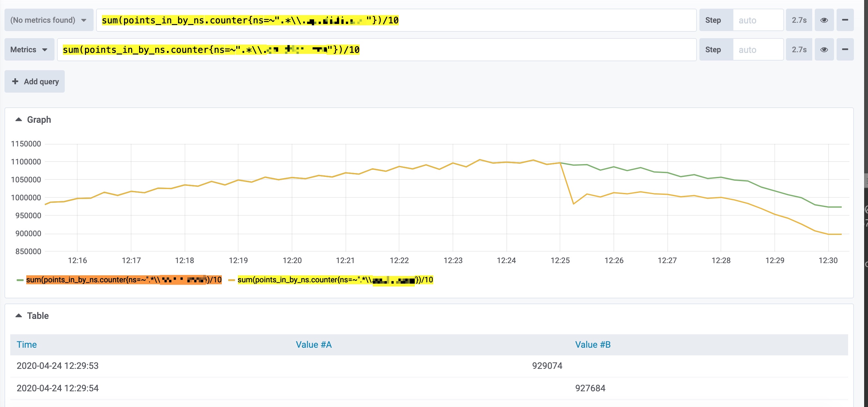868x407 pixels.
Task: Open the Metrics dropdown
Action: coord(29,49)
